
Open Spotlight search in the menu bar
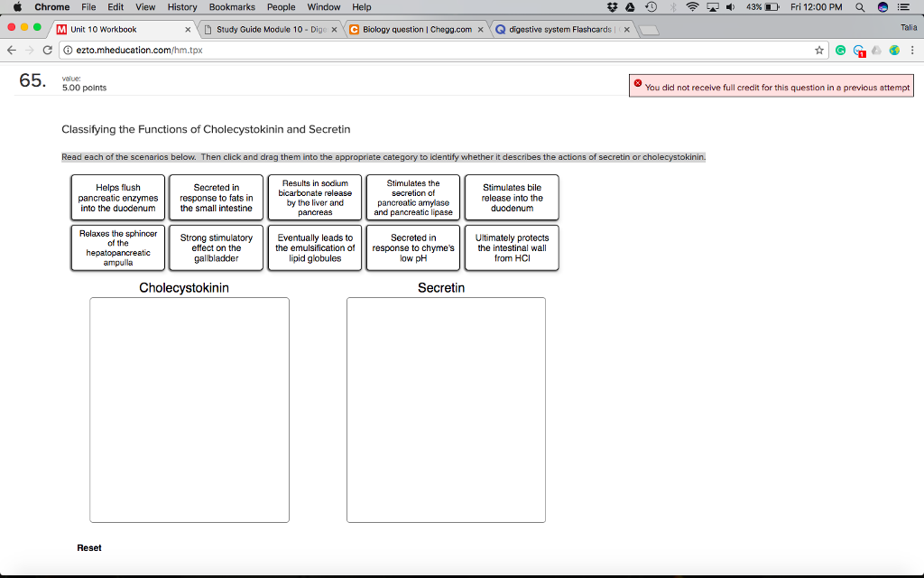pos(861,7)
